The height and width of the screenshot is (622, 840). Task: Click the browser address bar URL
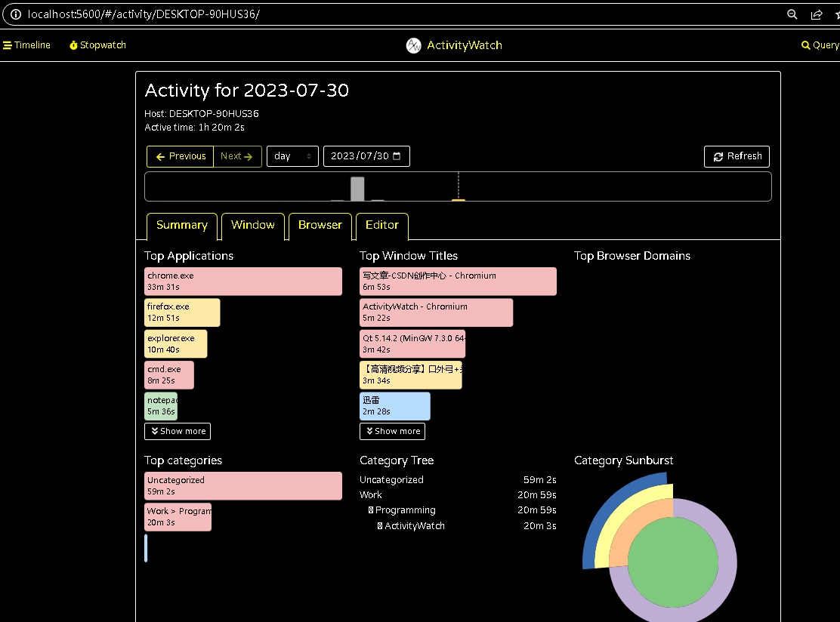[x=144, y=14]
